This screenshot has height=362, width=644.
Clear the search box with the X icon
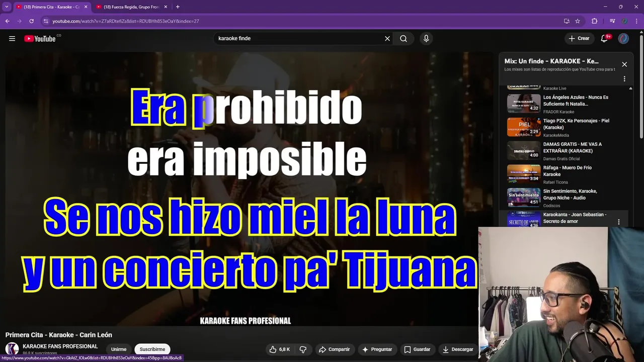tap(387, 39)
